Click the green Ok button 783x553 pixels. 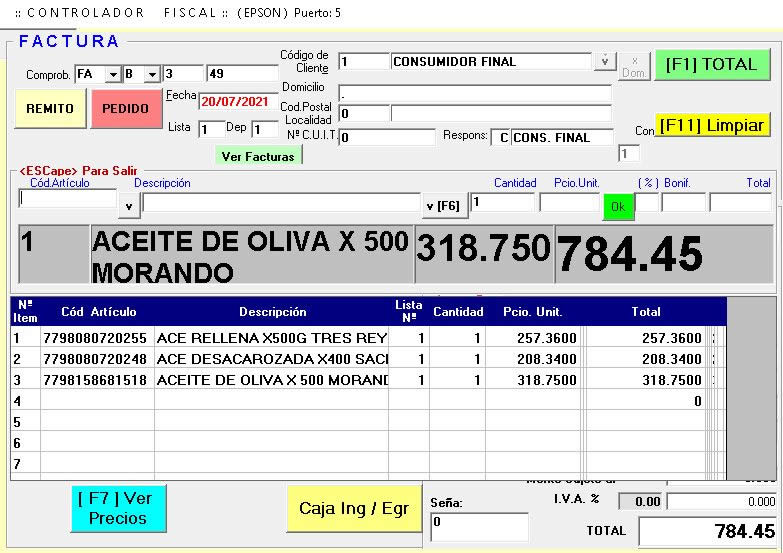(x=618, y=206)
